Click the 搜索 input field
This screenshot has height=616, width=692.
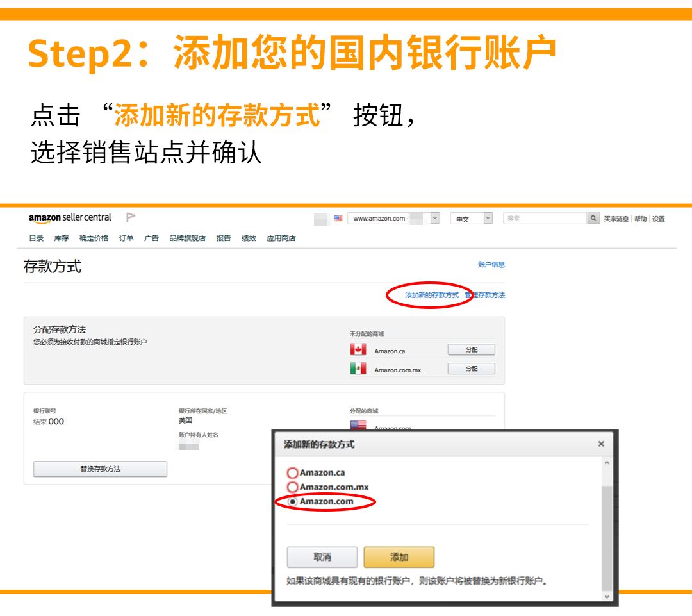545,218
